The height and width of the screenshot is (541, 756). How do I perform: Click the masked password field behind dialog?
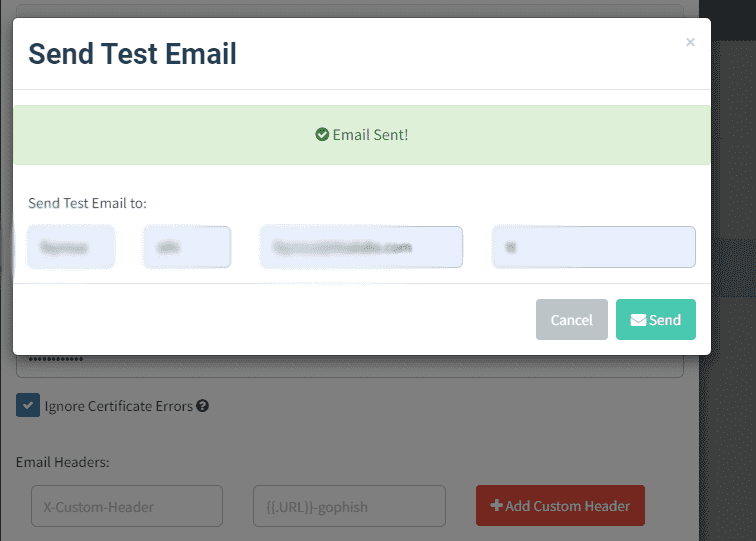[x=350, y=366]
